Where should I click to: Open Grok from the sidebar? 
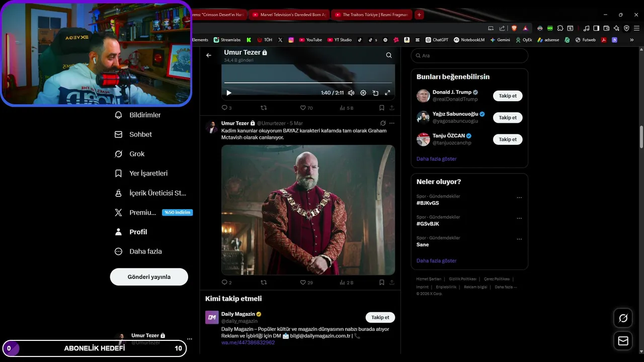pos(130,154)
